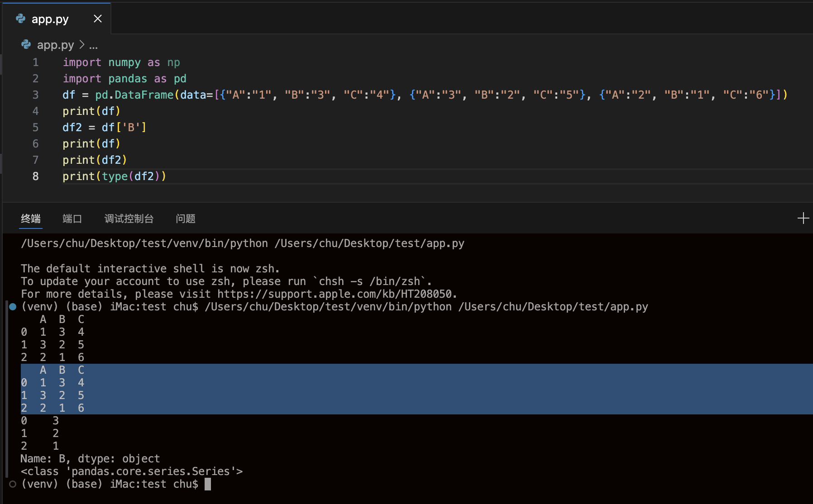Add a new terminal with the plus icon
This screenshot has height=504, width=813.
pos(803,219)
